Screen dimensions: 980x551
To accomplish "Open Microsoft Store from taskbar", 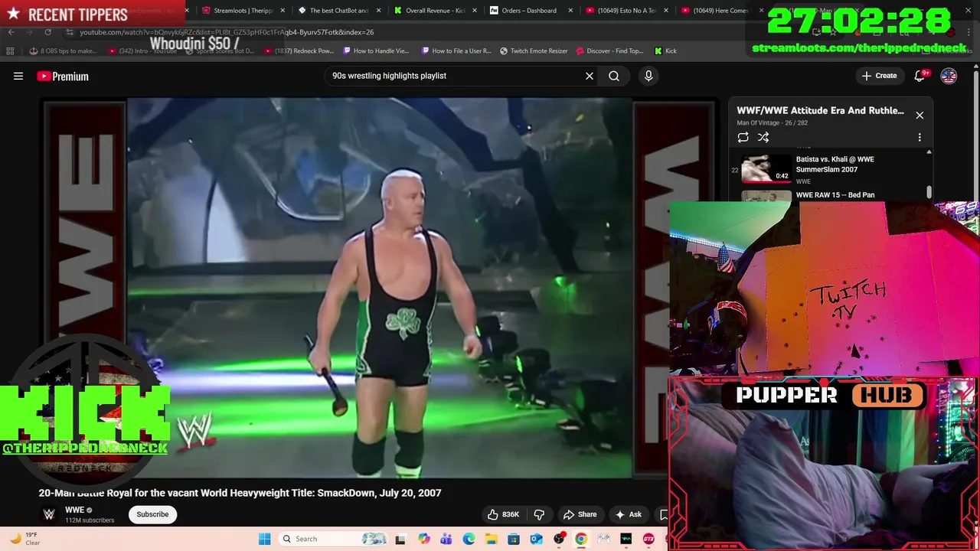I will 514,539.
